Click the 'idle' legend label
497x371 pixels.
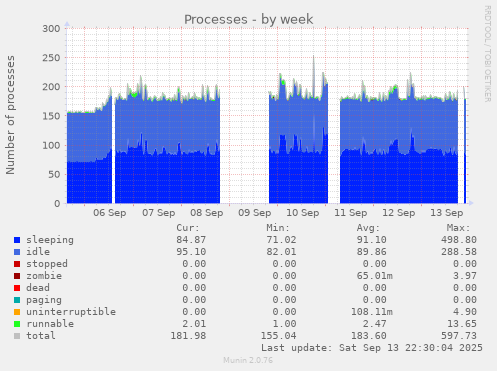click(x=38, y=252)
